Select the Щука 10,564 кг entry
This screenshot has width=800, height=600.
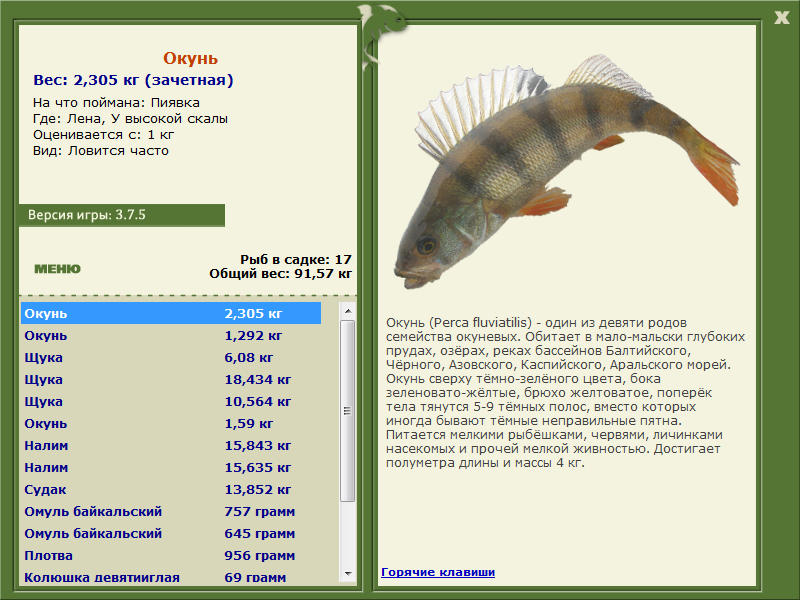(171, 401)
